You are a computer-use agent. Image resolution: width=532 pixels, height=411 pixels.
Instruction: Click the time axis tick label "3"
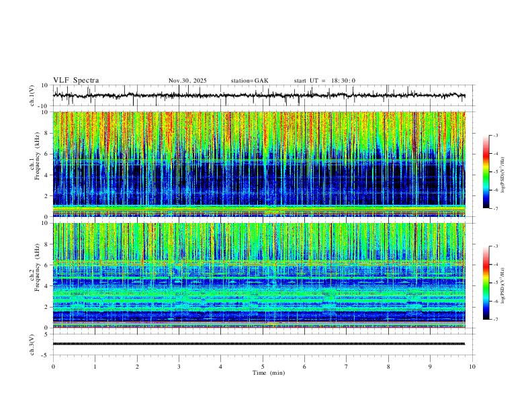pos(179,367)
